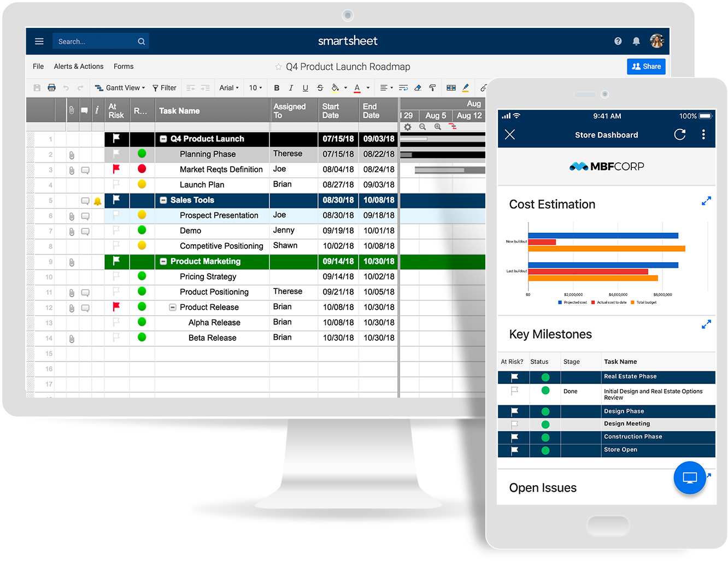Click the reminder bell on Sales Tools row
The width and height of the screenshot is (728, 561).
[97, 201]
